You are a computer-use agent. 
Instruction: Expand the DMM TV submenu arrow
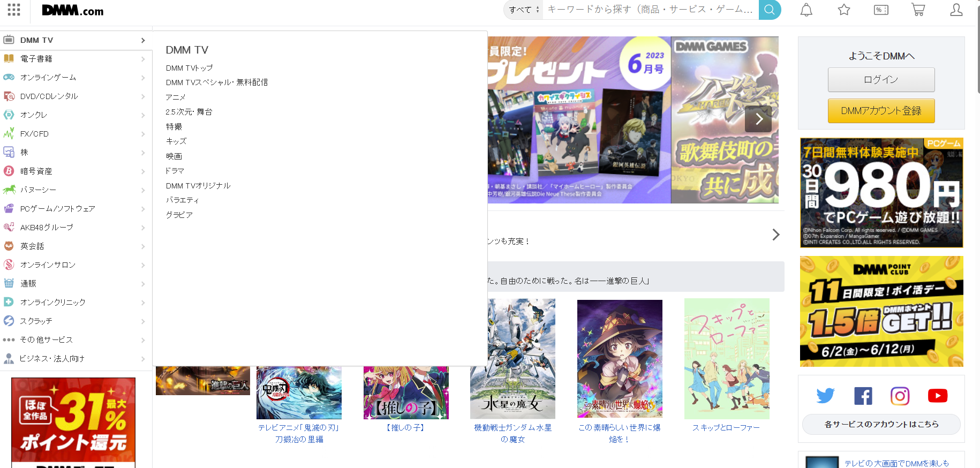(143, 40)
